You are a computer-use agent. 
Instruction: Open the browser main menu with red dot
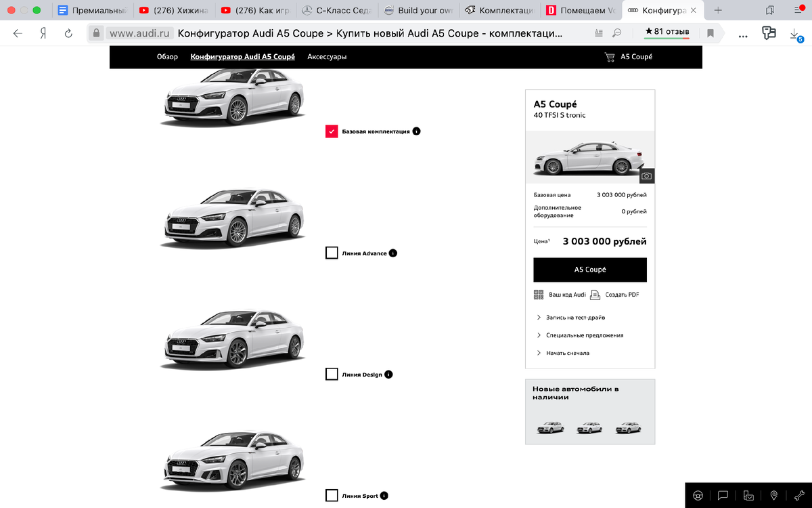pyautogui.click(x=798, y=10)
